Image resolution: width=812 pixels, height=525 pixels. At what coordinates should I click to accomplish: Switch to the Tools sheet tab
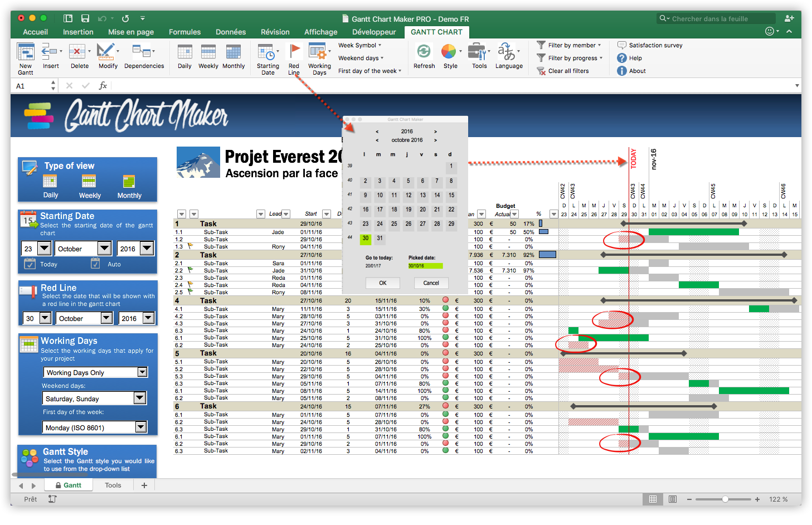click(x=113, y=485)
